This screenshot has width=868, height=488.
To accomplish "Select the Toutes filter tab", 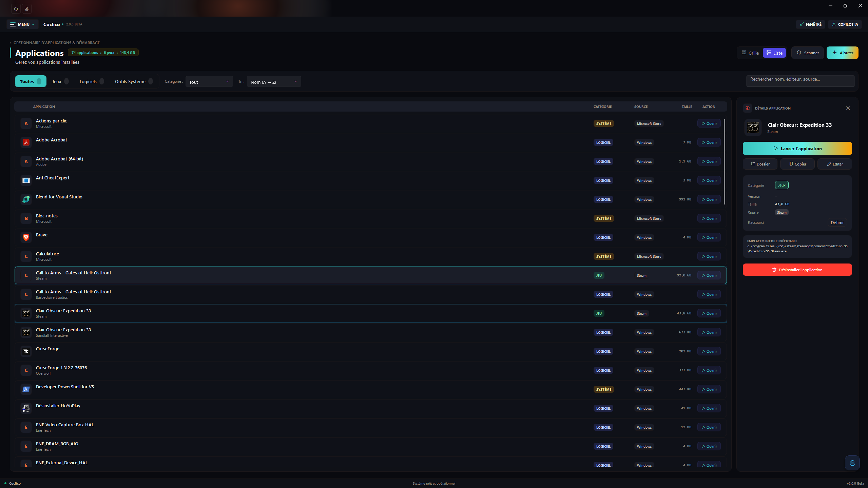I will tap(31, 81).
